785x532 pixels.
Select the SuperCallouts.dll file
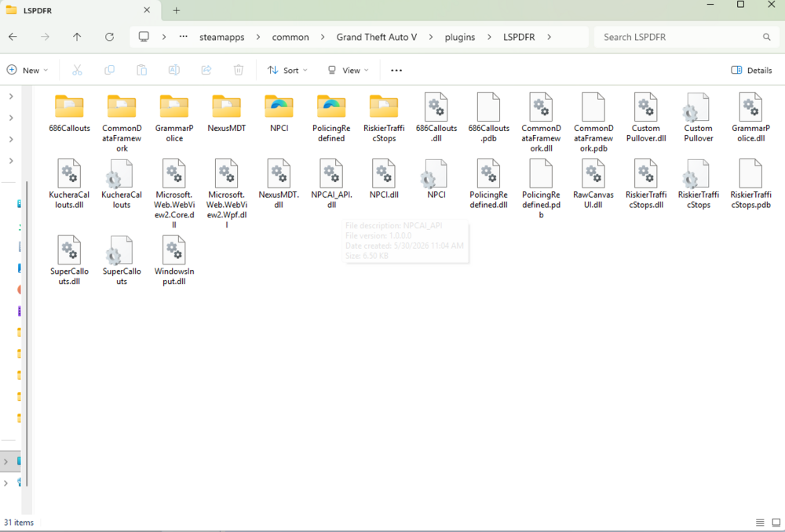[70, 261]
